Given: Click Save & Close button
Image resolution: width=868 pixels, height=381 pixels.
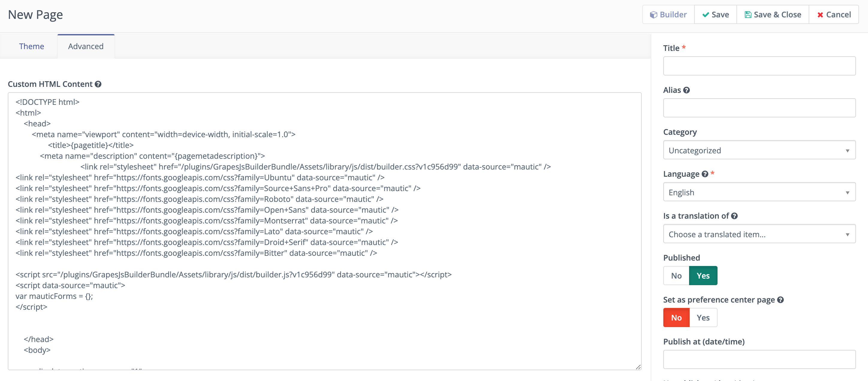Looking at the screenshot, I should [x=773, y=14].
